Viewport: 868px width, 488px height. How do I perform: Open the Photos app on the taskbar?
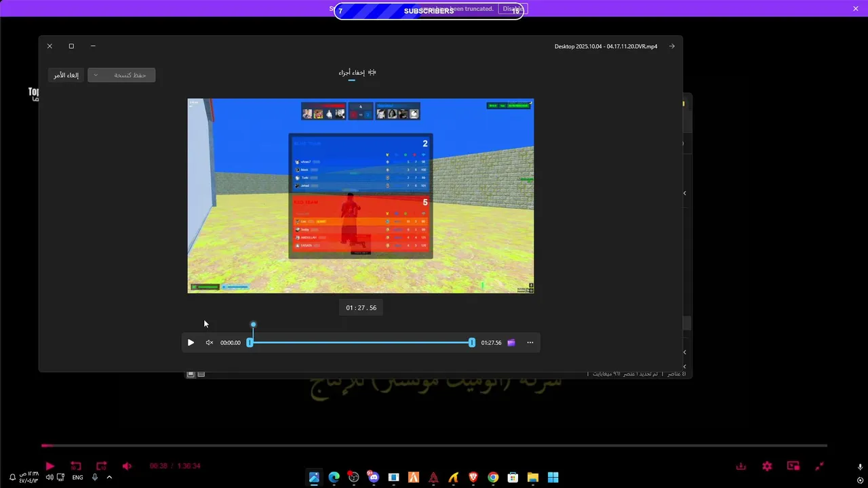point(314,477)
